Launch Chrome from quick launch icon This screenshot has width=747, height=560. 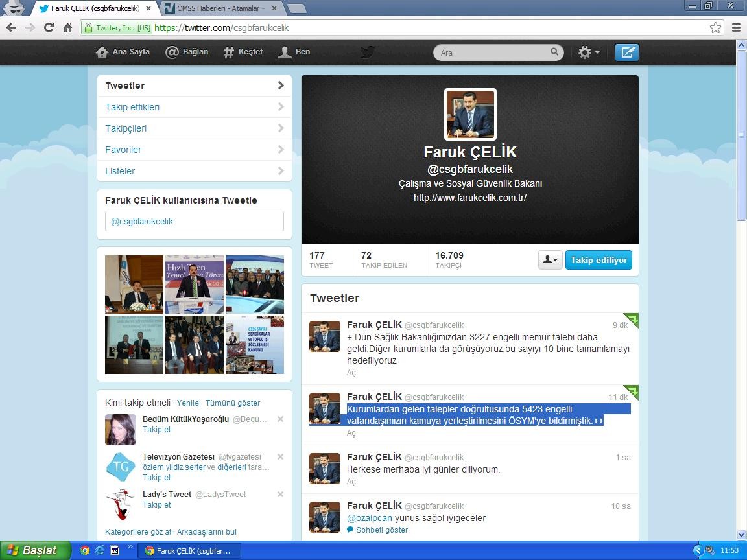85,550
